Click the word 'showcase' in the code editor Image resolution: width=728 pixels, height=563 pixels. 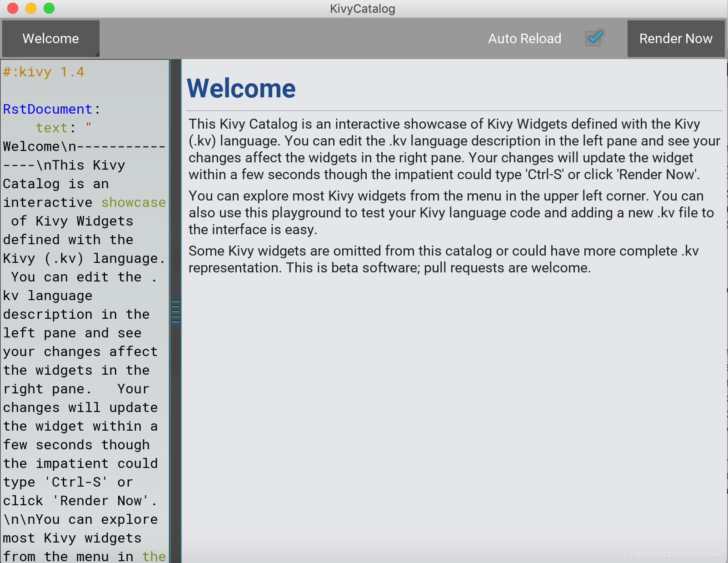134,202
